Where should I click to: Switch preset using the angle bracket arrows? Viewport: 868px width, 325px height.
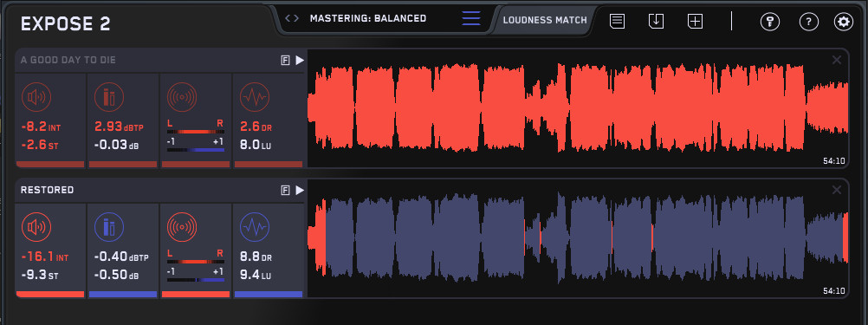tap(292, 18)
